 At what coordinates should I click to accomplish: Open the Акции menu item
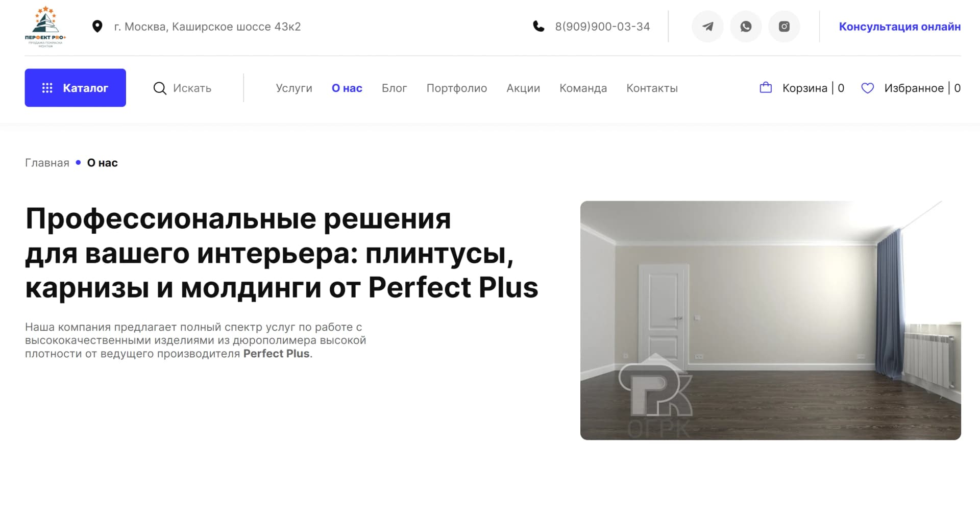[523, 88]
